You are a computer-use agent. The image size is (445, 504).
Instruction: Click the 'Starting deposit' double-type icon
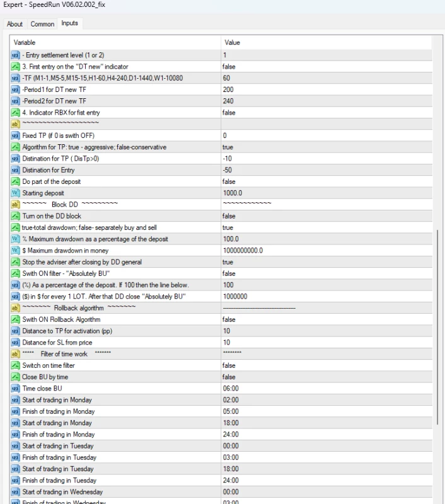point(16,193)
